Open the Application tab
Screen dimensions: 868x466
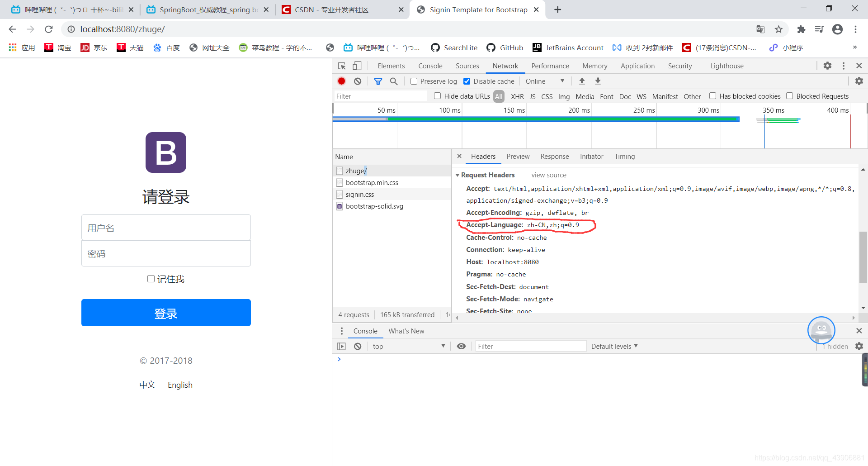(x=637, y=66)
